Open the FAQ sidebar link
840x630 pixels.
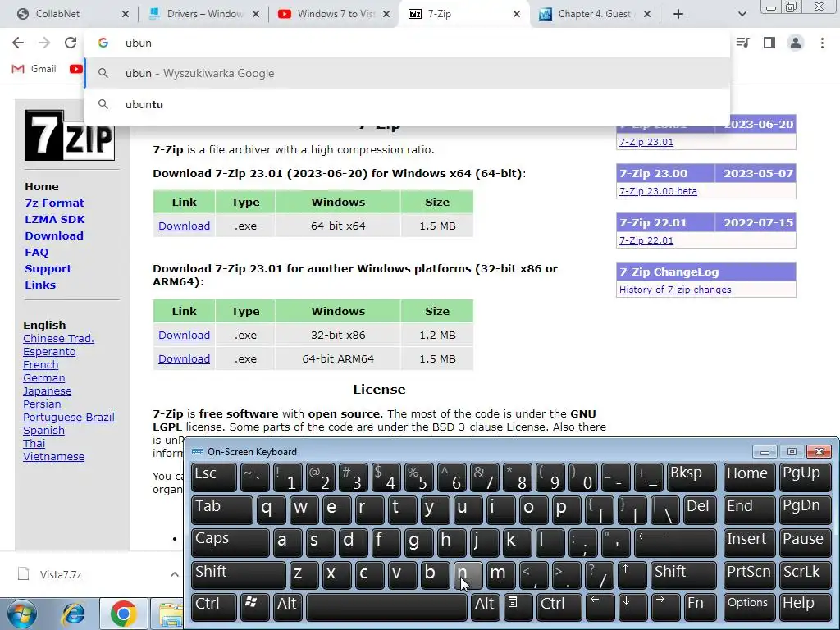36,253
